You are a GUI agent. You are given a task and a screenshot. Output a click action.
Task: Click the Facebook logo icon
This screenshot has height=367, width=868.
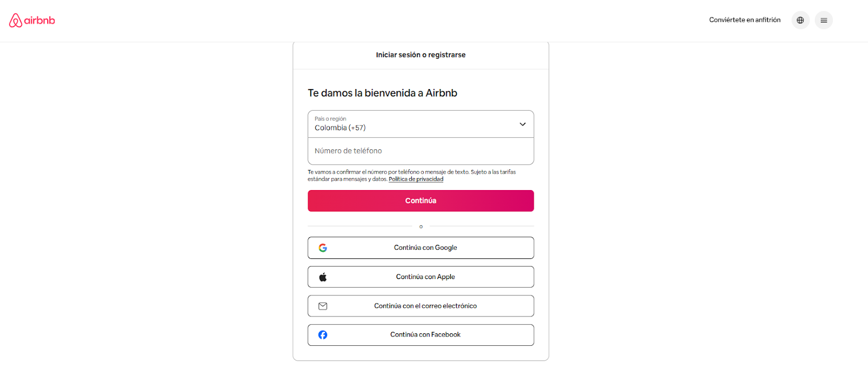coord(323,335)
